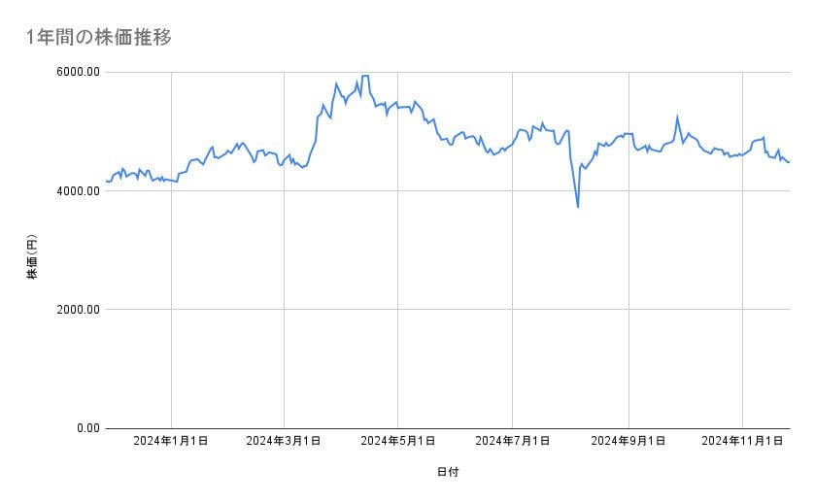Select the vertical axis title 株価(円)
The height and width of the screenshot is (504, 815).
pyautogui.click(x=32, y=257)
